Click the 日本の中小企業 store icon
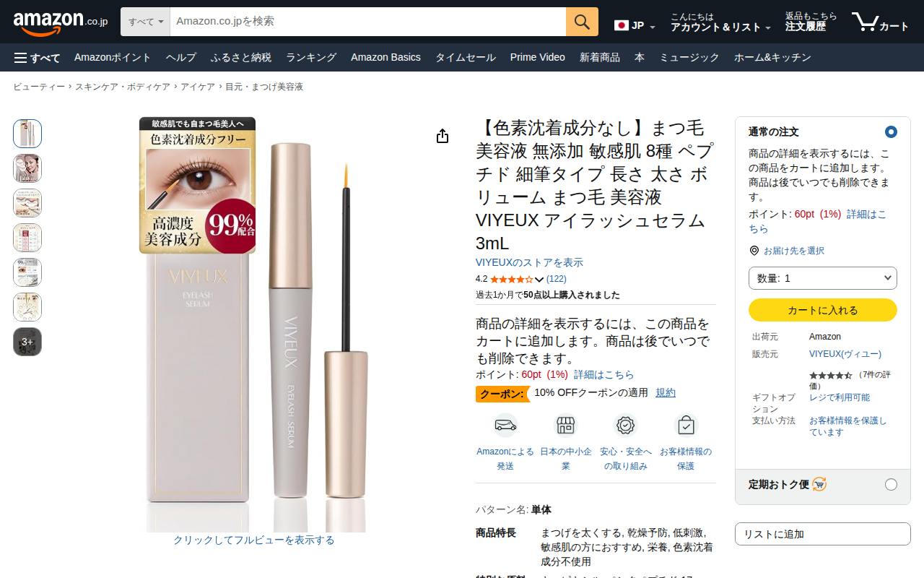The image size is (924, 578). [x=566, y=425]
